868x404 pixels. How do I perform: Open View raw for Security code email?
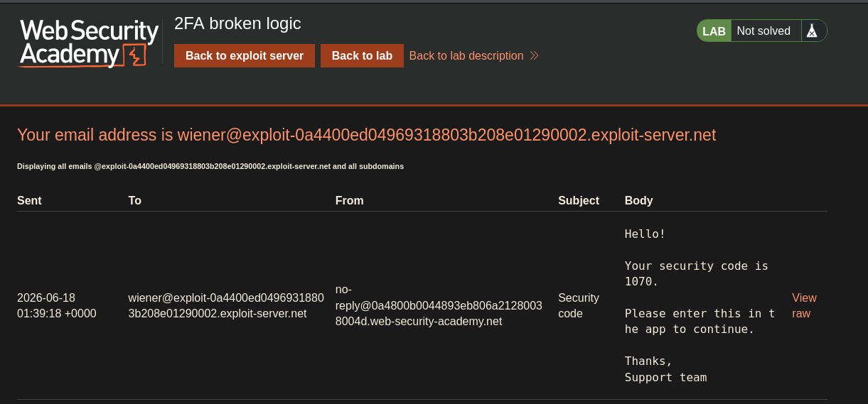(804, 305)
